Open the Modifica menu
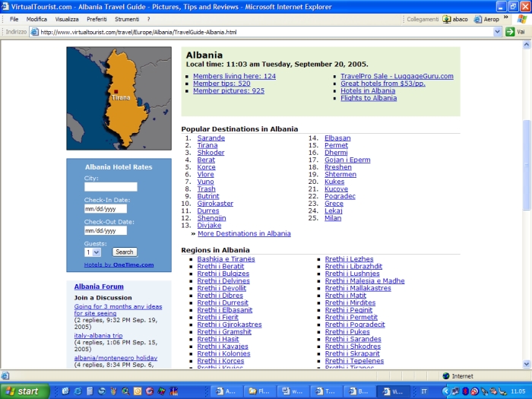532x399 pixels. (x=36, y=19)
